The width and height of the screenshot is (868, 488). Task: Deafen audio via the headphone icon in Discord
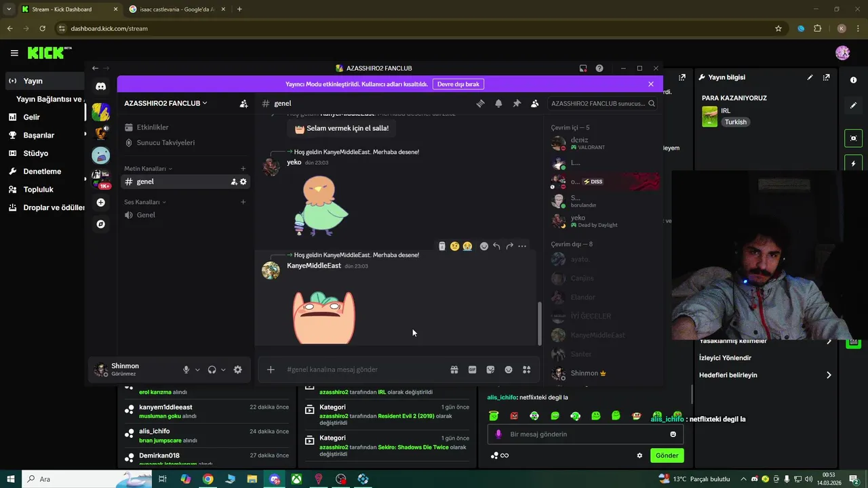(212, 369)
